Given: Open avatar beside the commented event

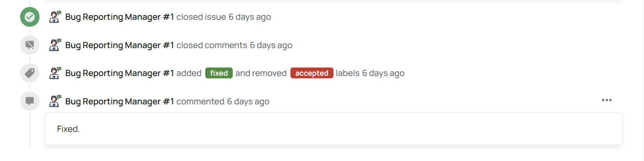Looking at the screenshot, I should pyautogui.click(x=55, y=101).
